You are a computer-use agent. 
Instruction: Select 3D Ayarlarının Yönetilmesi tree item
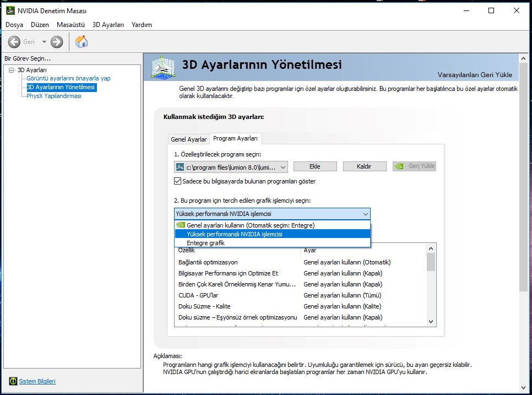coord(61,87)
